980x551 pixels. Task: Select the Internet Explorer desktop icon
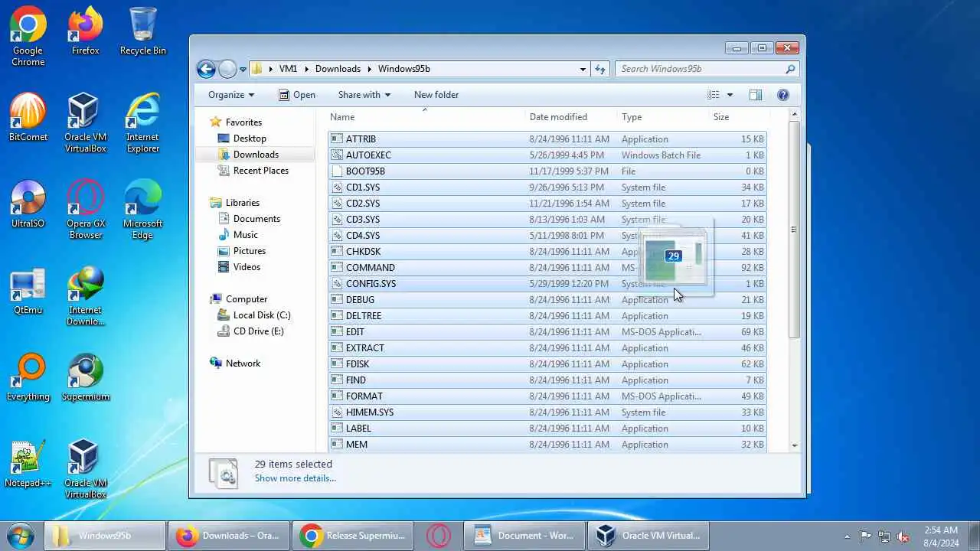tap(142, 124)
